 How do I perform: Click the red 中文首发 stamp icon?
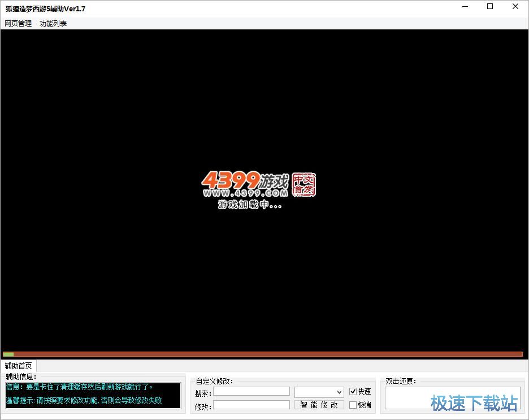[x=304, y=184]
